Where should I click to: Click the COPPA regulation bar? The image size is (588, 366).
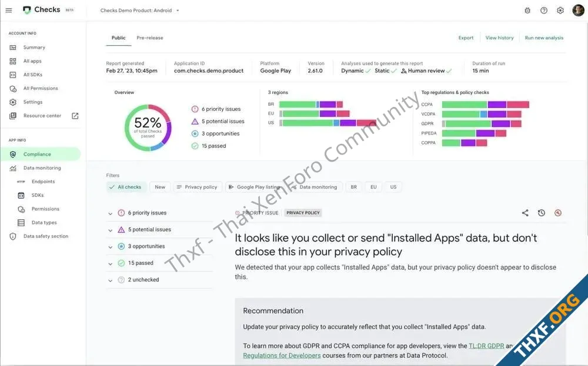point(465,143)
